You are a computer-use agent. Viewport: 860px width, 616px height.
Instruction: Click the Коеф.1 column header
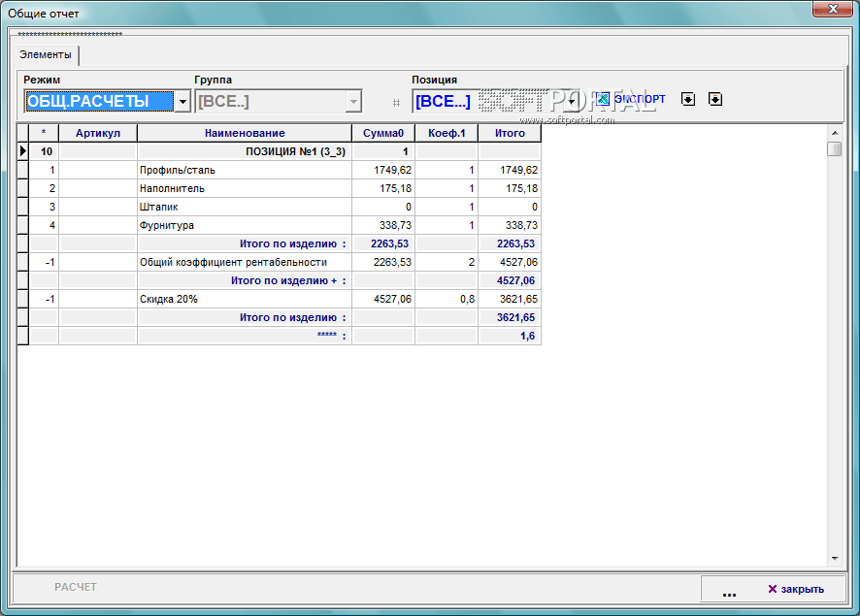tap(447, 133)
